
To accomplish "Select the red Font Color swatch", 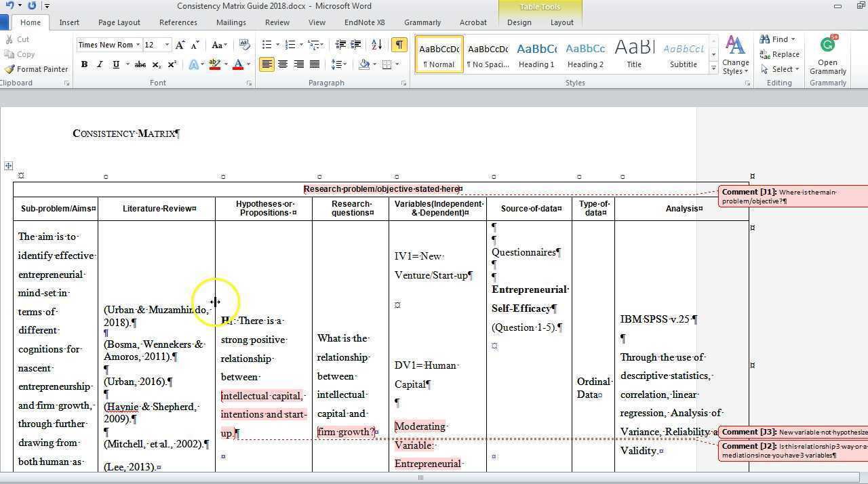I will 239,64.
